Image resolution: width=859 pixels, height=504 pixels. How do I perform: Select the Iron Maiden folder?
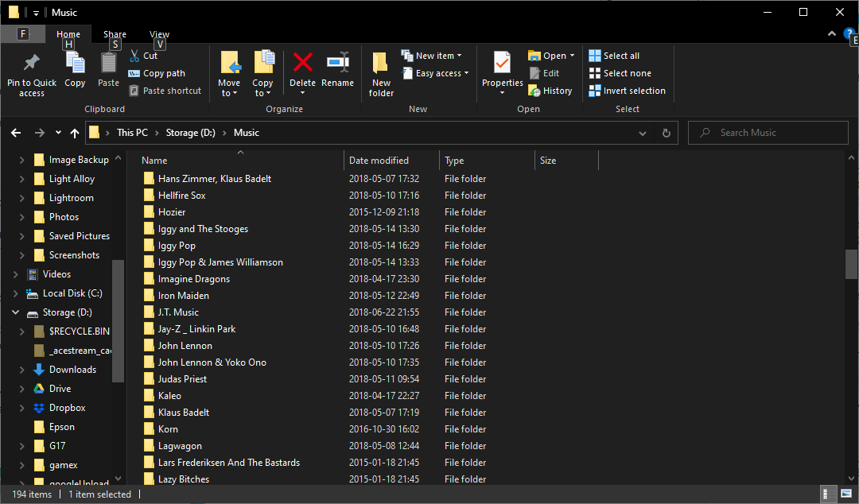pos(184,296)
